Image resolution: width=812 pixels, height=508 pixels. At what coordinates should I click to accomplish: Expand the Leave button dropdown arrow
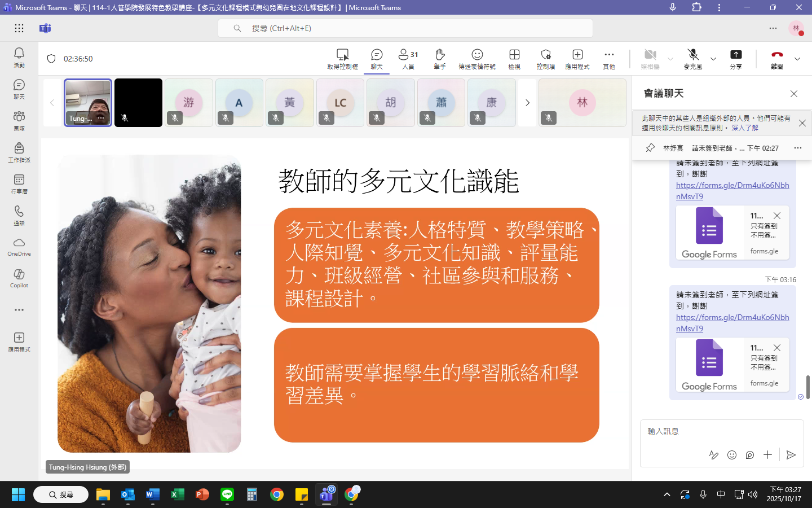(797, 59)
